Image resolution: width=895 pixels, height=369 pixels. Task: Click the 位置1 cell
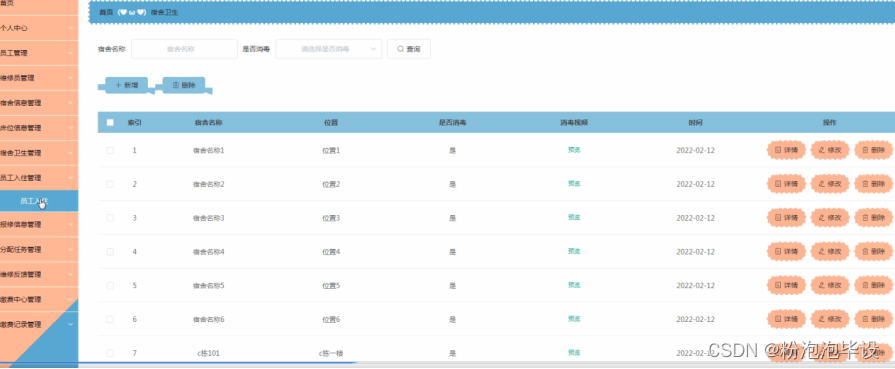click(331, 150)
